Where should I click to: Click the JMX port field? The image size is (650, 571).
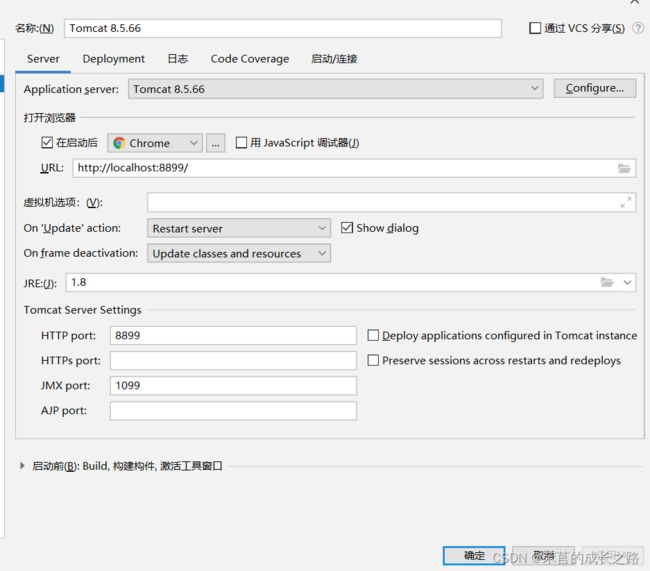point(233,386)
